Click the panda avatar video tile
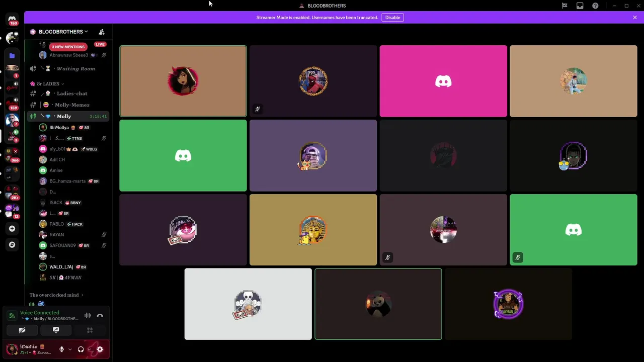 click(378, 304)
